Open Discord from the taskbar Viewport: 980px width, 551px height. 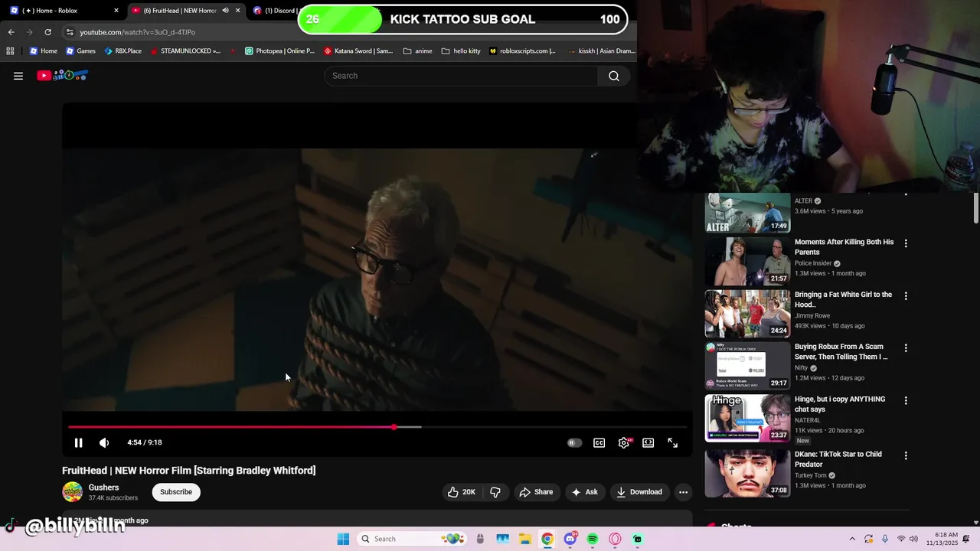click(570, 539)
